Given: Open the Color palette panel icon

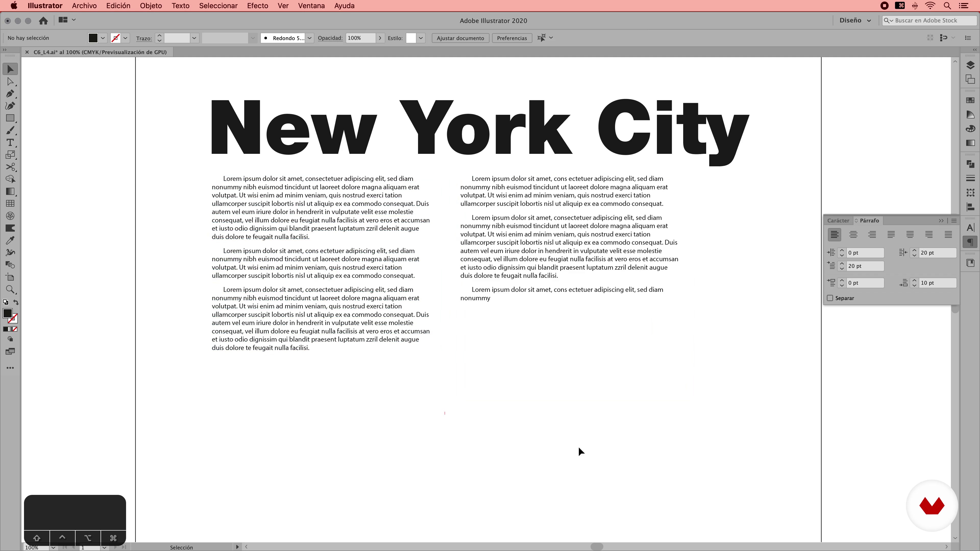Looking at the screenshot, I should [x=970, y=129].
